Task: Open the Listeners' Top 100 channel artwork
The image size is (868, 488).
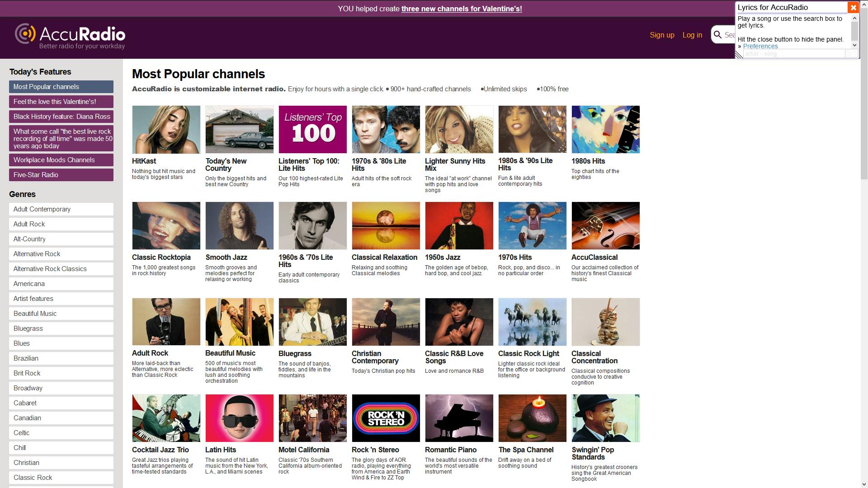Action: 312,129
